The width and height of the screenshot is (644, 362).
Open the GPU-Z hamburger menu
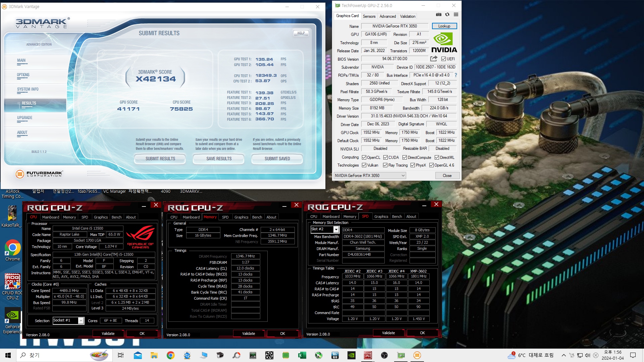456,14
